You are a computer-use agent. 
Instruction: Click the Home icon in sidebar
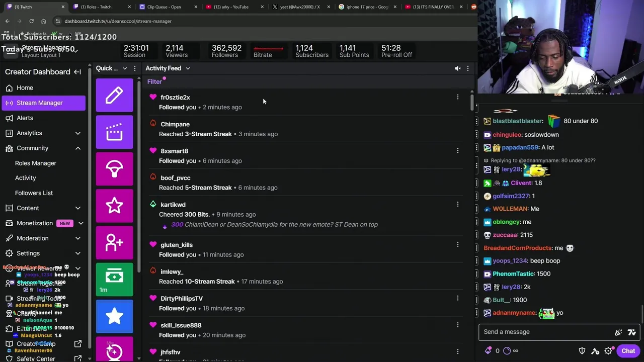coord(9,87)
